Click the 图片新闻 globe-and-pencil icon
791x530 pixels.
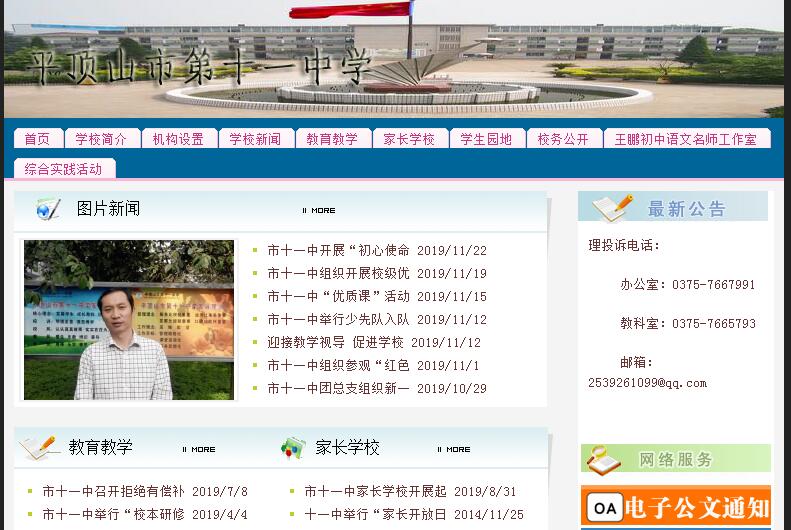tap(48, 209)
